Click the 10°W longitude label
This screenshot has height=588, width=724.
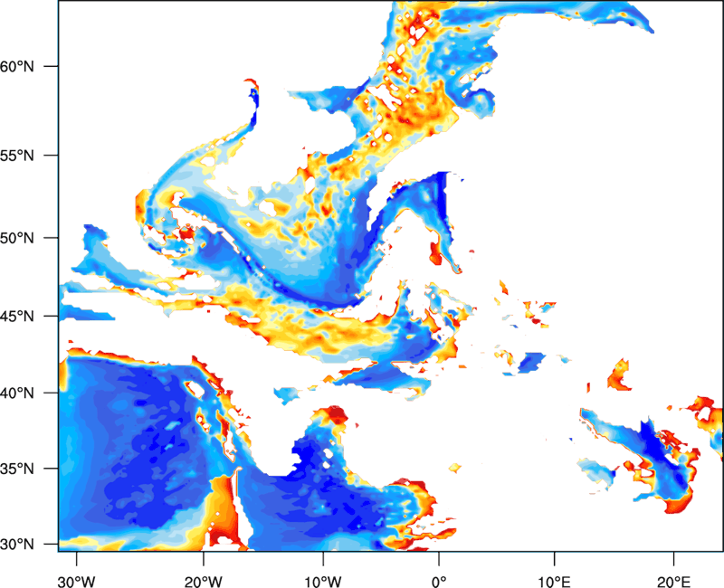[x=323, y=582]
